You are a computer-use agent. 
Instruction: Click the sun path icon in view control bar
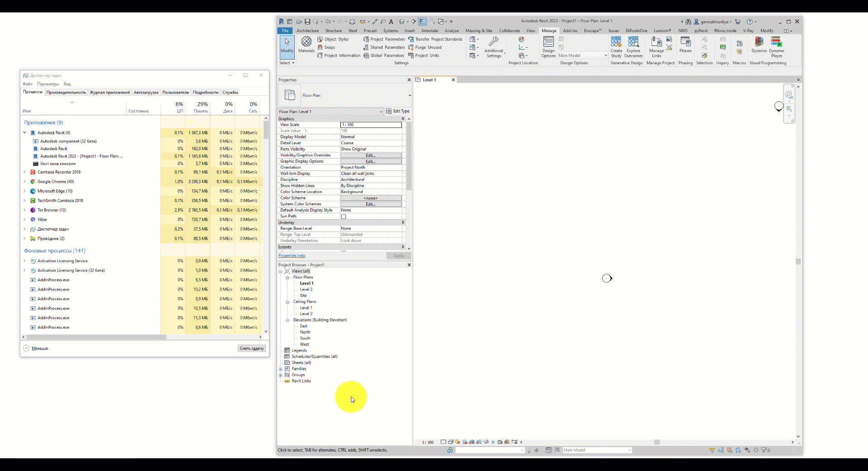pos(458,442)
